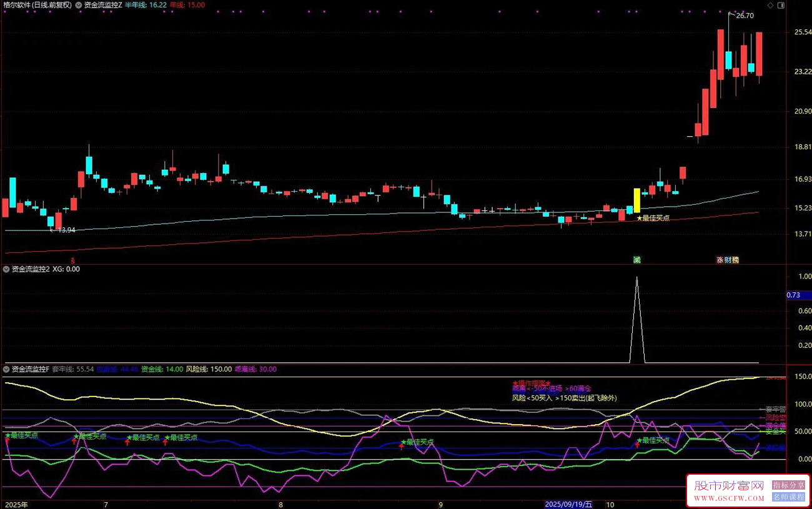Click the red S marker below price chart

pos(72,260)
